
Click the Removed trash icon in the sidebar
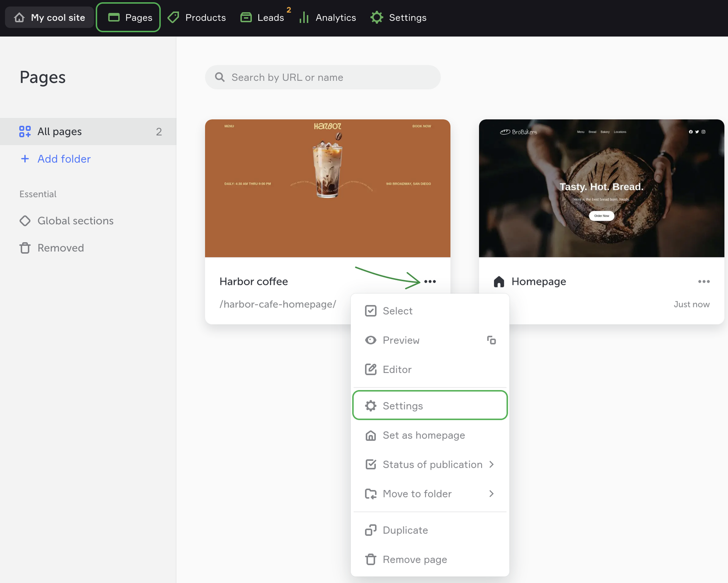coord(25,248)
